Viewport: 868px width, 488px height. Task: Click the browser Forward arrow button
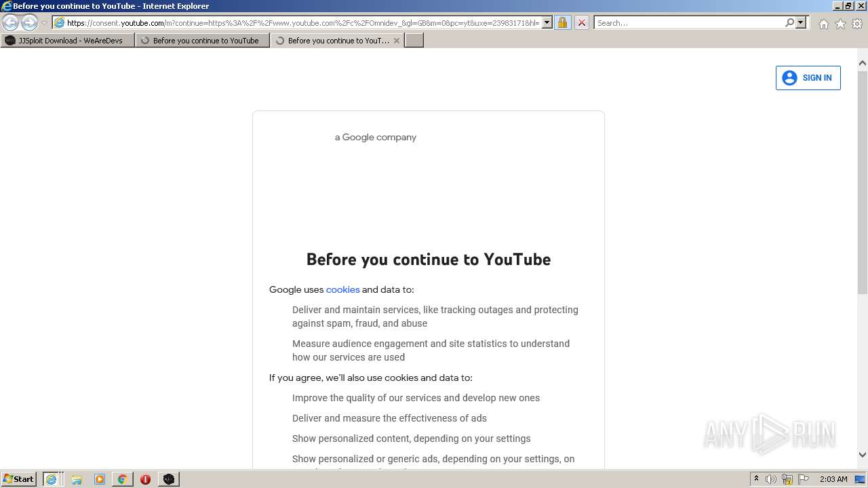pyautogui.click(x=29, y=22)
